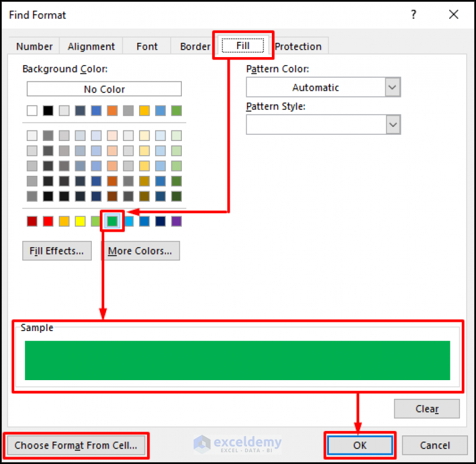Open Fill Effects dialog
The width and height of the screenshot is (476, 464).
tap(56, 251)
